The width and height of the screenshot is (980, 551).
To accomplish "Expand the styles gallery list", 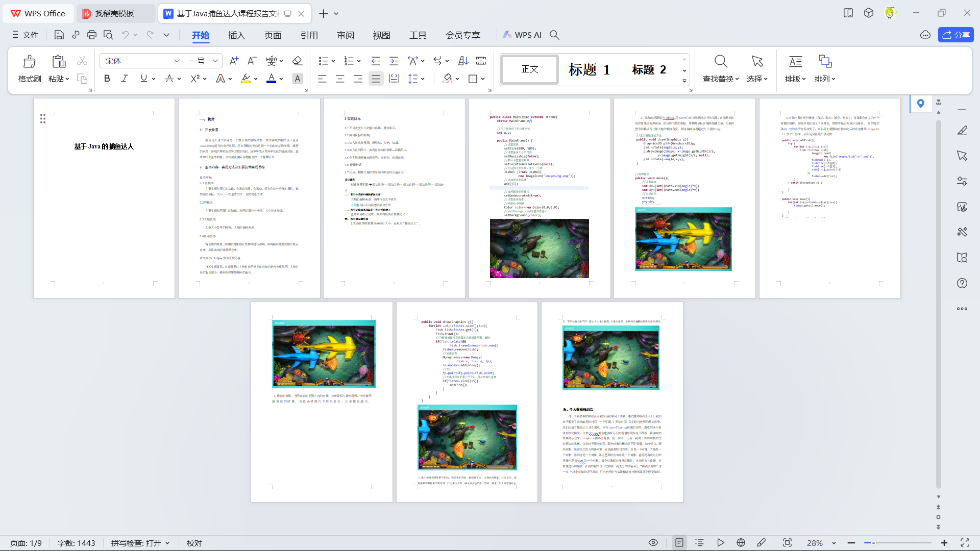I will pos(684,81).
